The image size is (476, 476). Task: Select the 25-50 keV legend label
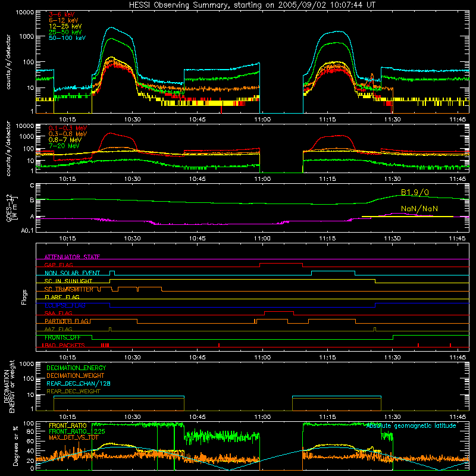click(65, 32)
